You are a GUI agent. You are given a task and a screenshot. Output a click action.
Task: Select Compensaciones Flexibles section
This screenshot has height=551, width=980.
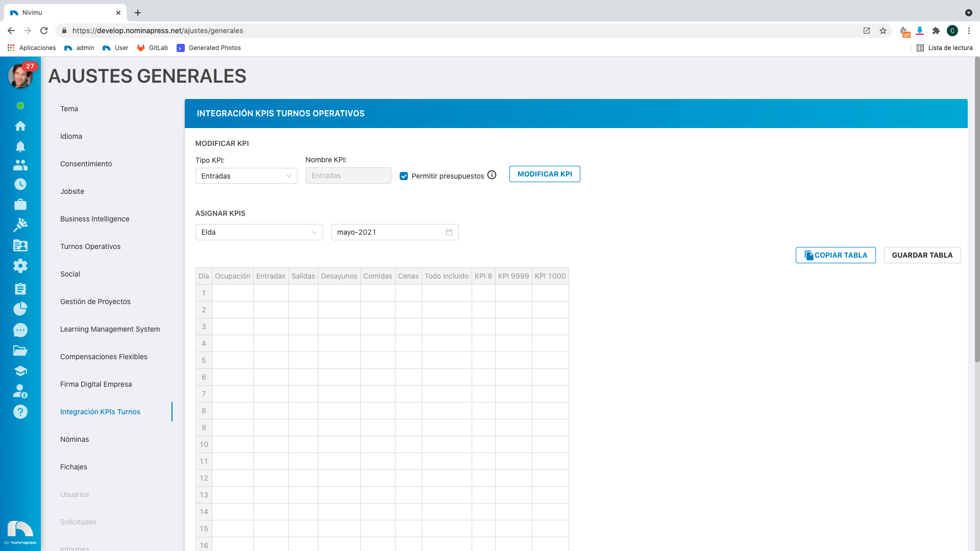104,357
